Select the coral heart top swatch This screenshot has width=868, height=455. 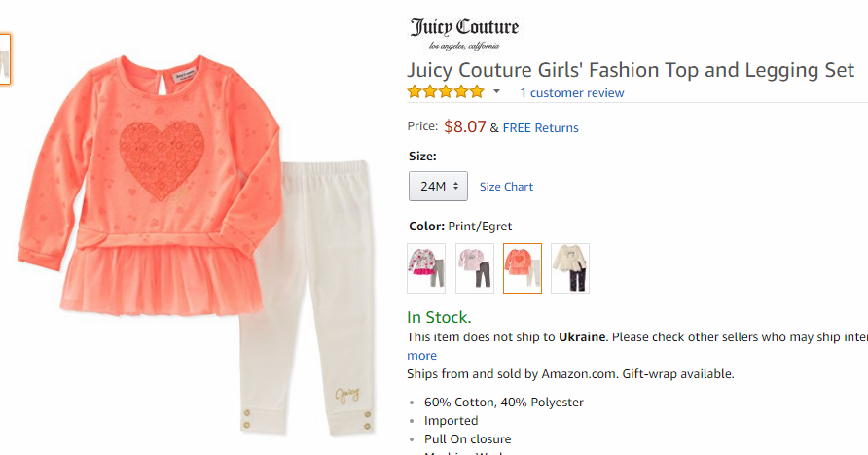(523, 268)
